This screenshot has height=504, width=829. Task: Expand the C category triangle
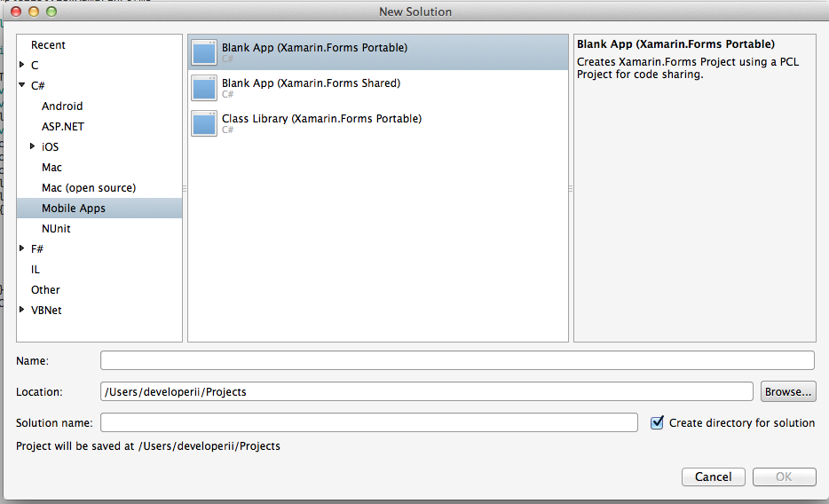21,65
